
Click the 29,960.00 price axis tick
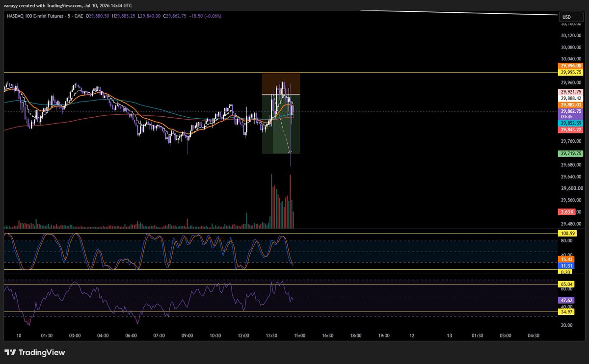tap(570, 82)
